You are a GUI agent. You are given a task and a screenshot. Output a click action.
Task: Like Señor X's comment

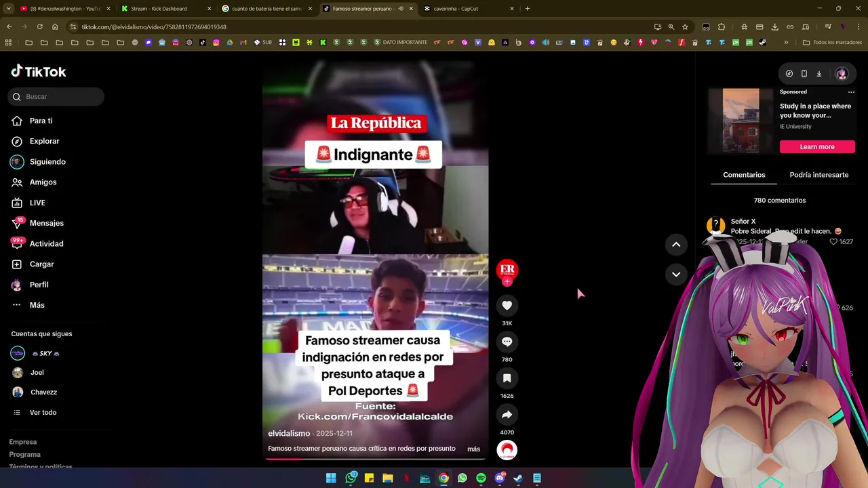pos(834,241)
